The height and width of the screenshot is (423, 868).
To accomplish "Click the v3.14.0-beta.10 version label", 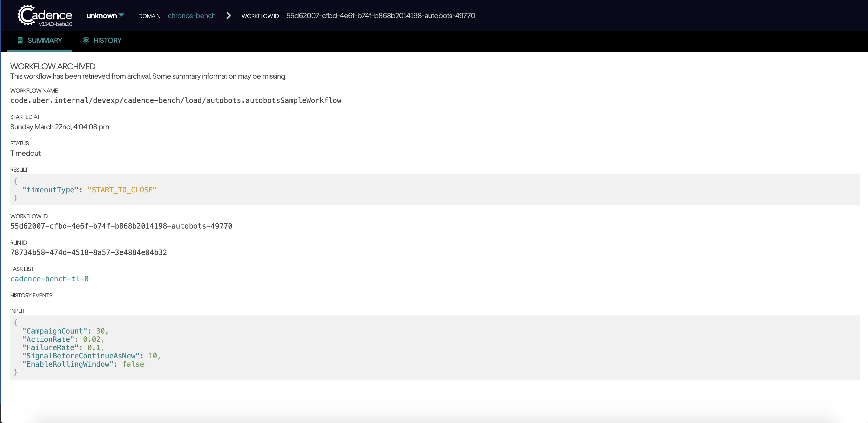I will pos(56,24).
